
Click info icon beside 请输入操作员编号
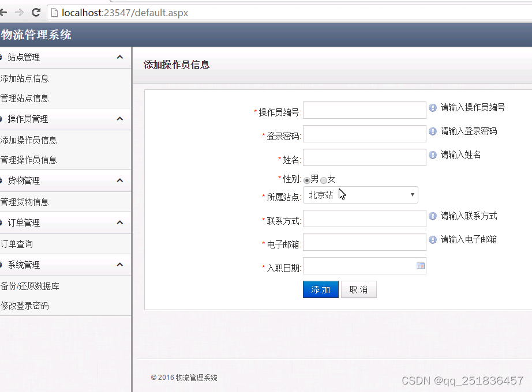click(x=433, y=108)
